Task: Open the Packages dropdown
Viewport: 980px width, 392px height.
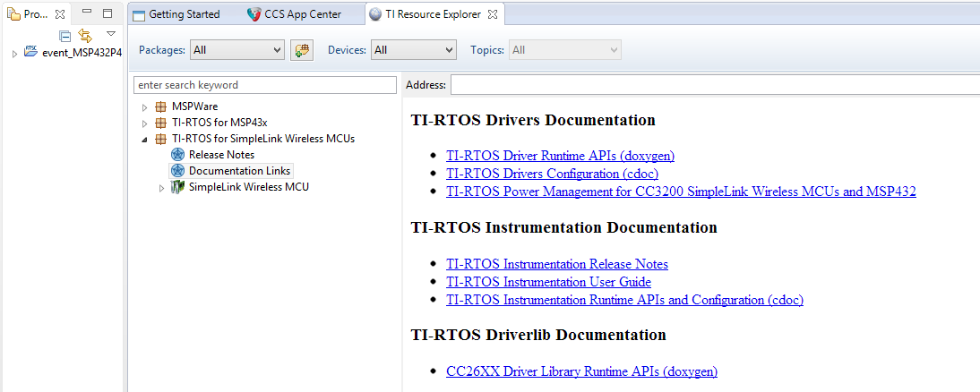Action: 237,50
